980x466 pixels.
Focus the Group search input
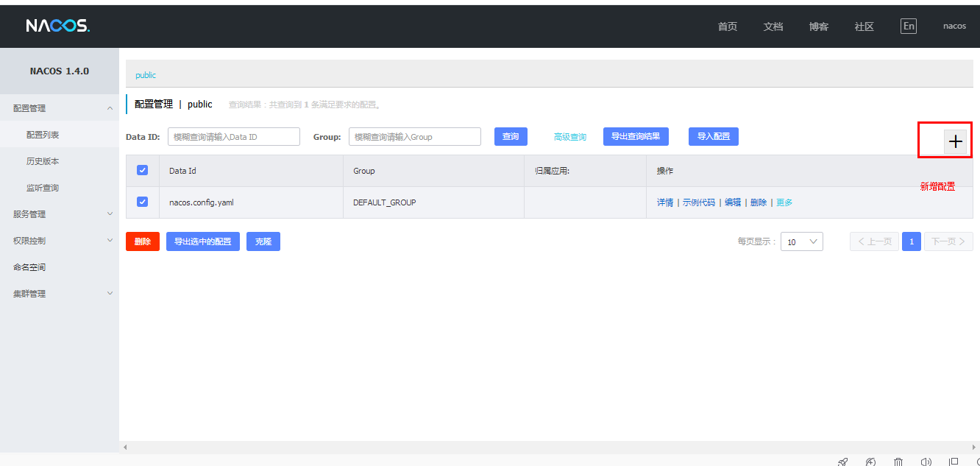[415, 137]
